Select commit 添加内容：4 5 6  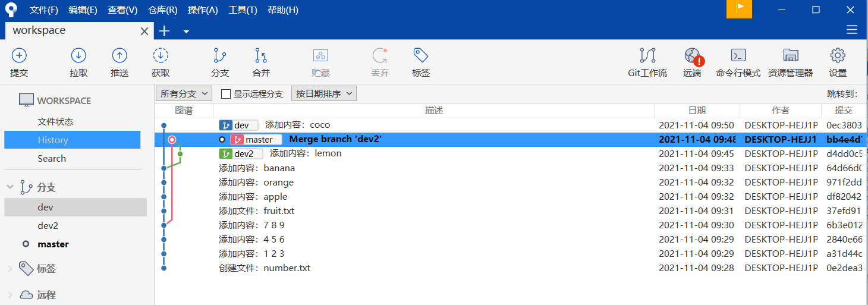(510, 240)
